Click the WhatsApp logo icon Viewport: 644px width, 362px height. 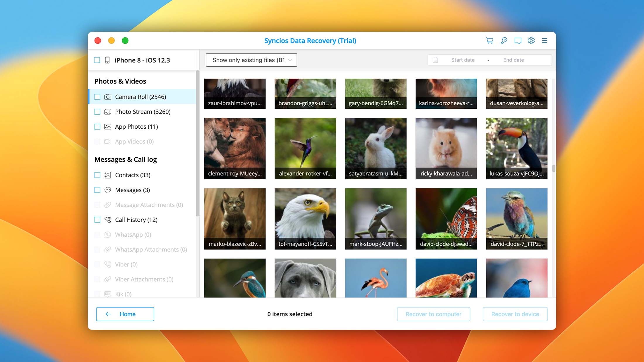[108, 235]
